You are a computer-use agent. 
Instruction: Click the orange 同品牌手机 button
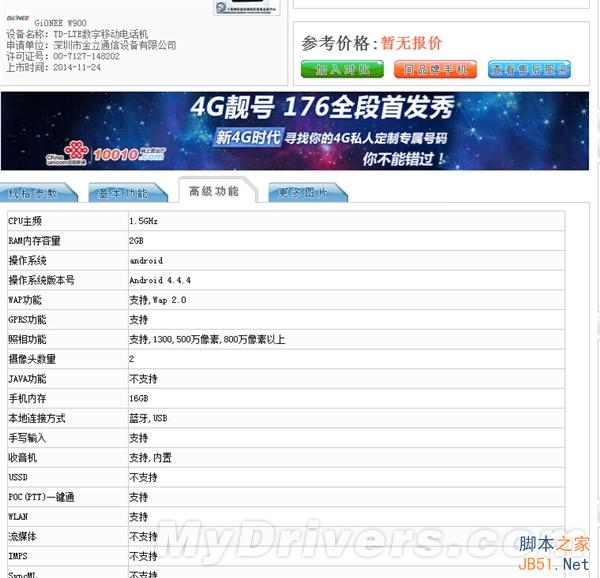click(435, 69)
